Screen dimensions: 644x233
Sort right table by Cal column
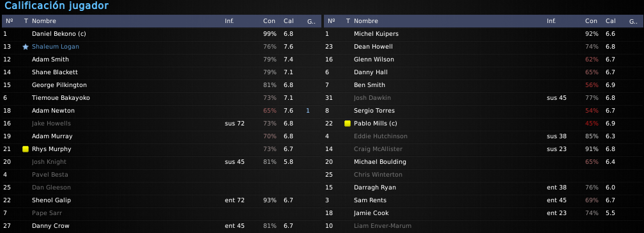pos(610,21)
